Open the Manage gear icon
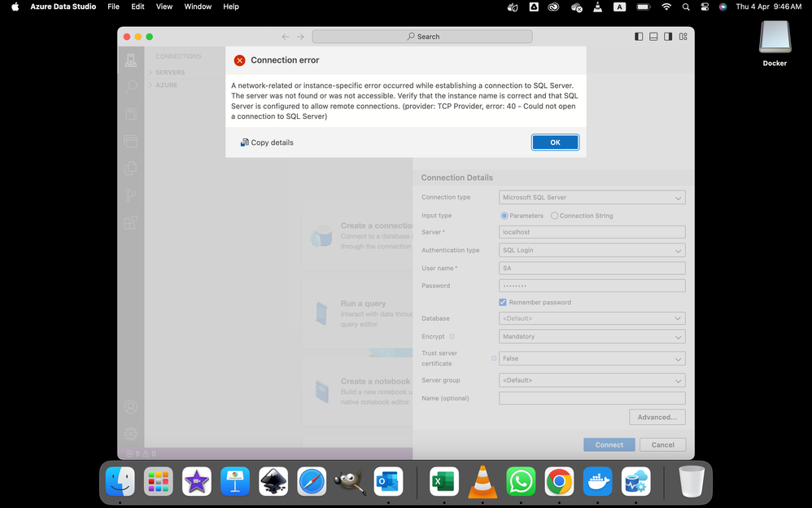 click(130, 433)
